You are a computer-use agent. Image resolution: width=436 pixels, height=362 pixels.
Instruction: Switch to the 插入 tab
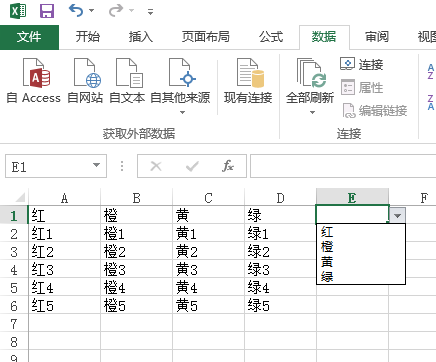pyautogui.click(x=141, y=37)
